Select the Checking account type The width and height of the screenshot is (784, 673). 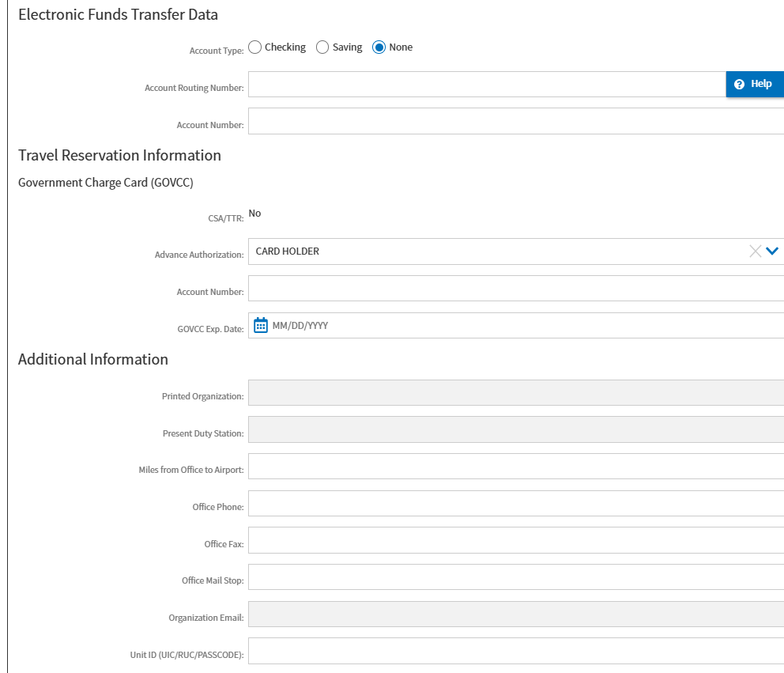tap(255, 47)
